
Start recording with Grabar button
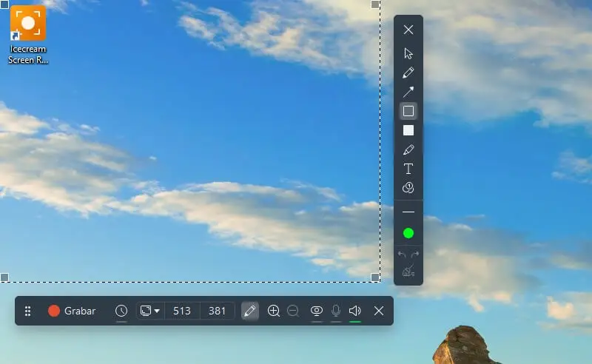pos(72,311)
